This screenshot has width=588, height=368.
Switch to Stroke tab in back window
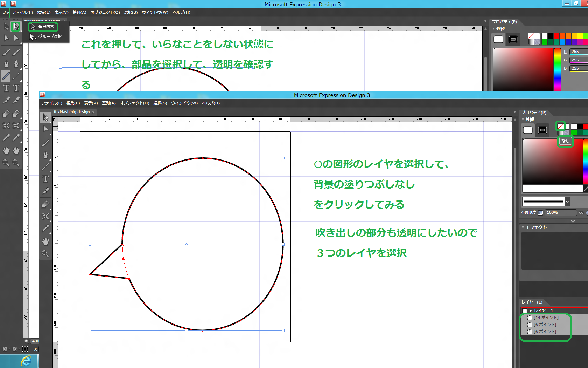(x=513, y=39)
